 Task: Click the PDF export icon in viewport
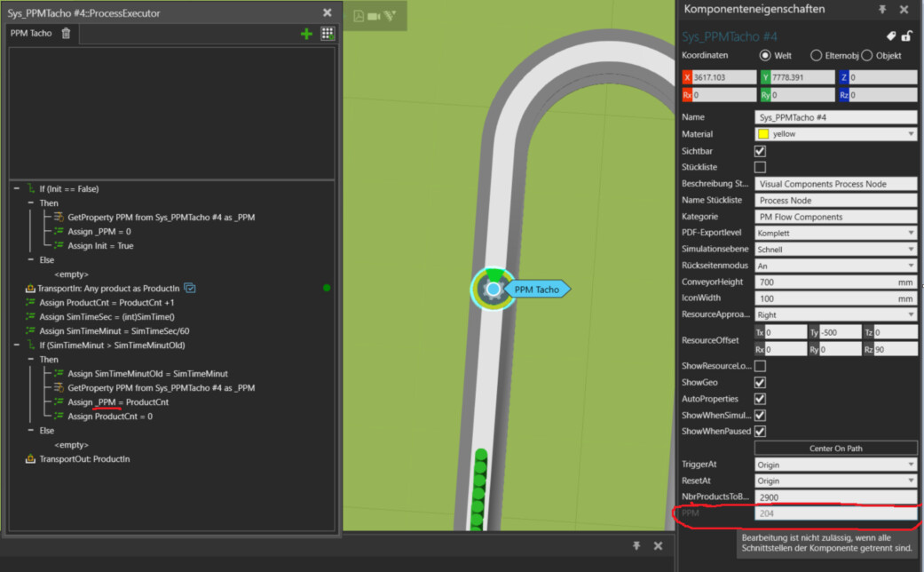[359, 16]
